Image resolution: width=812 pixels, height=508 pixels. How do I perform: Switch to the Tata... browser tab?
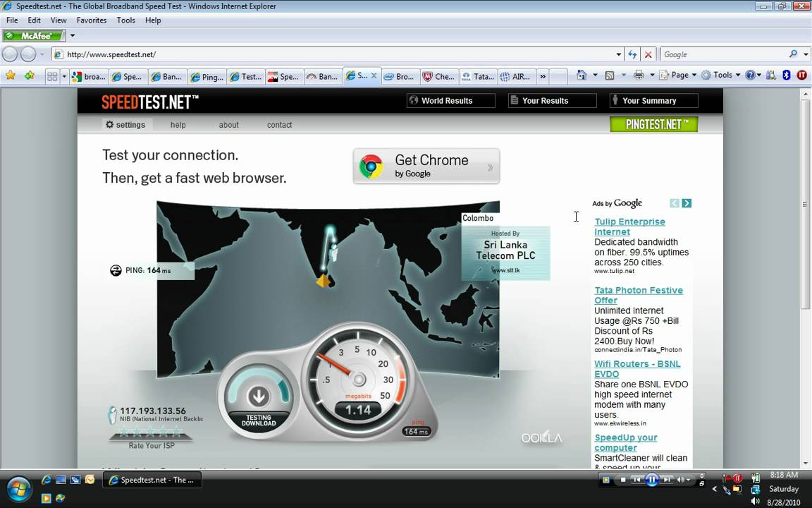click(479, 77)
